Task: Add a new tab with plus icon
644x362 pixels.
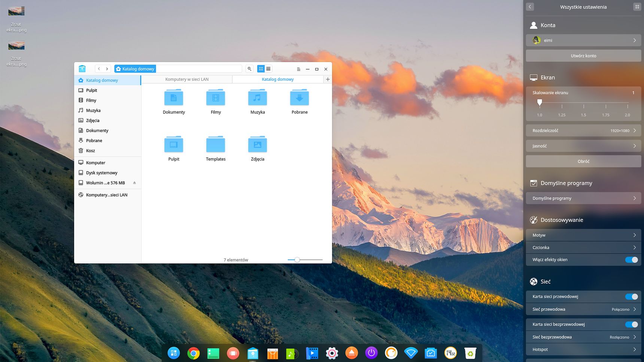Action: pyautogui.click(x=328, y=79)
